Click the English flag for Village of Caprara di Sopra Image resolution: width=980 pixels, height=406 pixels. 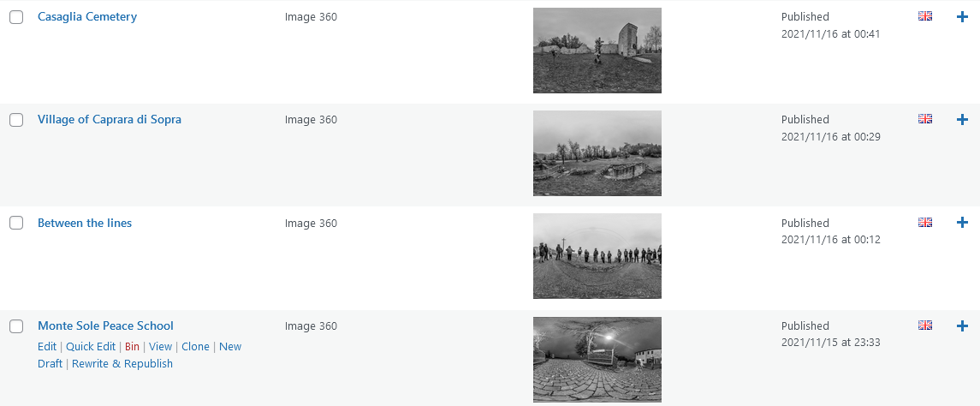(x=925, y=119)
